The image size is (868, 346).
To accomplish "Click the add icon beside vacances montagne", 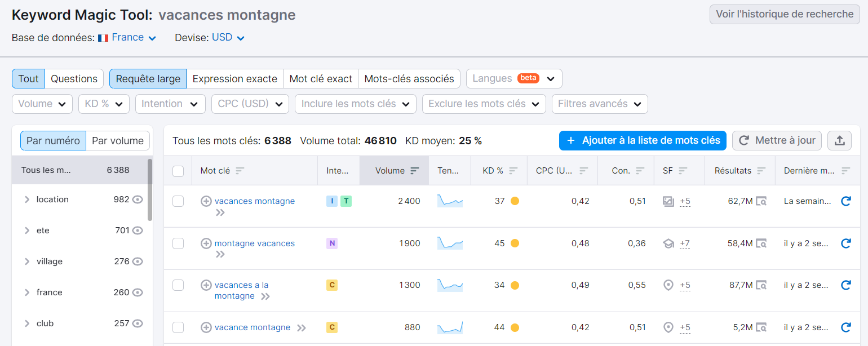I will coord(206,201).
